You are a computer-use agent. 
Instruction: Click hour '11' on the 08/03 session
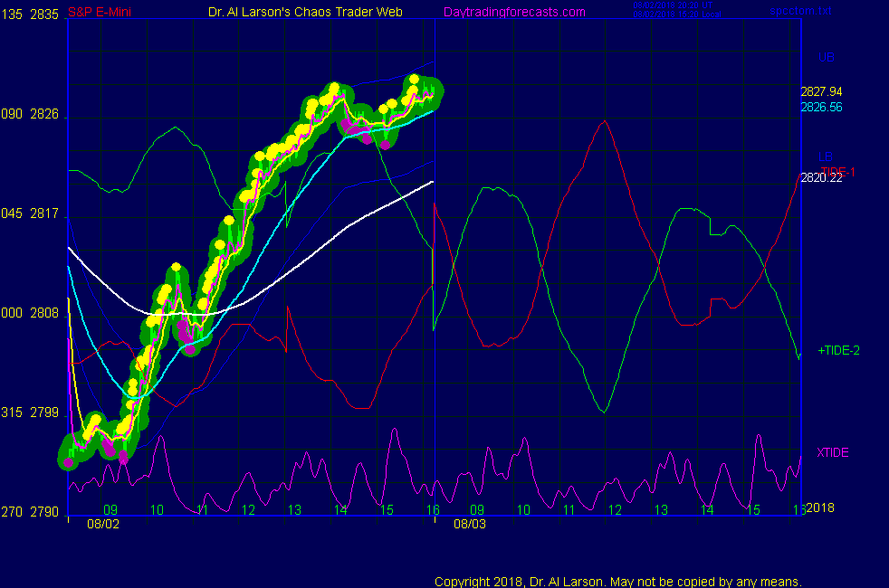pyautogui.click(x=569, y=510)
